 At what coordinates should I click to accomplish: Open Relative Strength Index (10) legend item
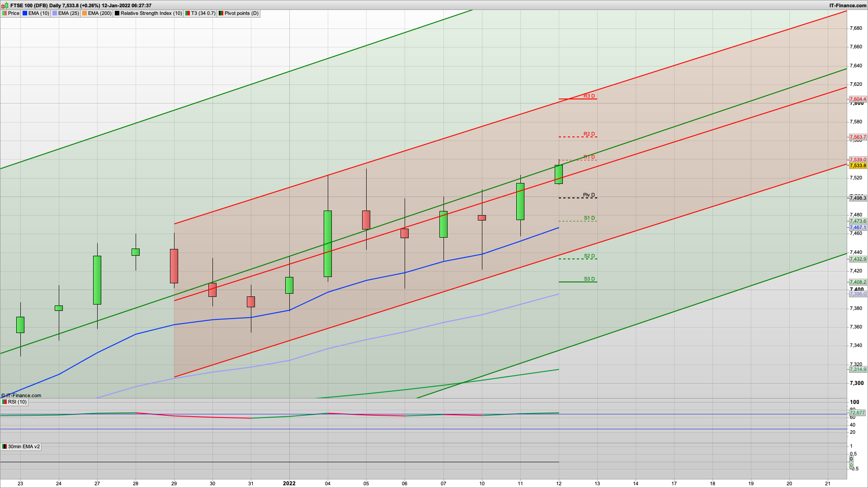coord(148,13)
